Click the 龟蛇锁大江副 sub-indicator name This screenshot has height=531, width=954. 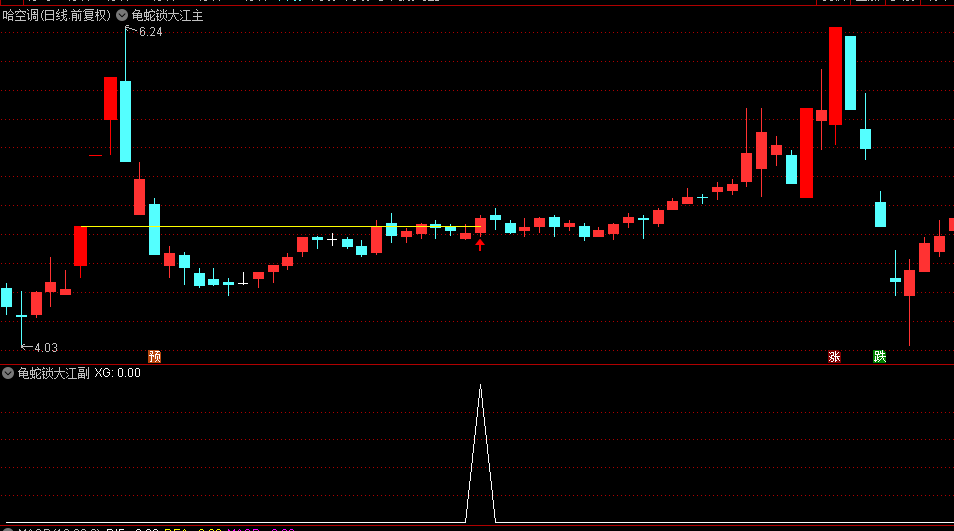click(54, 373)
